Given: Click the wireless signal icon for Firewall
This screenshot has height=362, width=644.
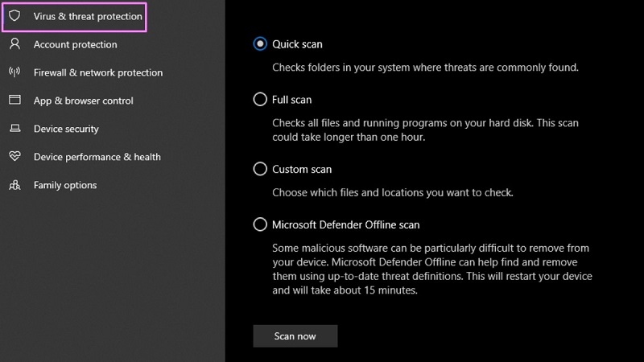Looking at the screenshot, I should tap(14, 72).
